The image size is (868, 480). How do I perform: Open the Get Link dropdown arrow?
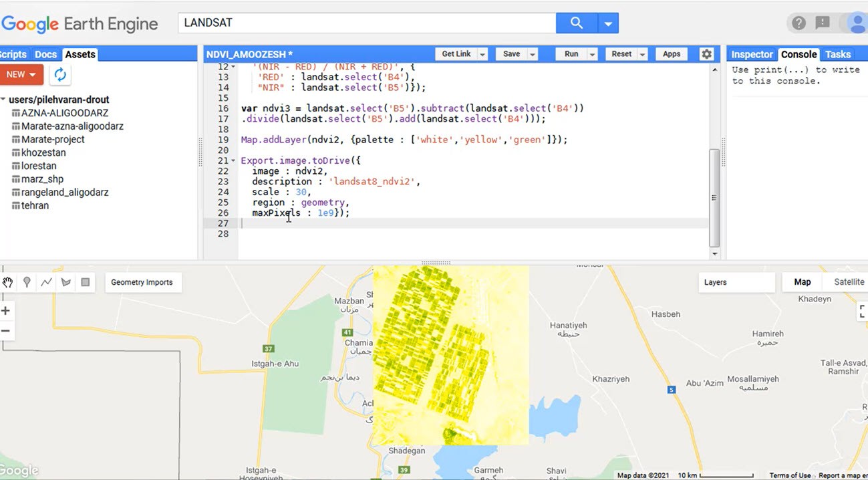point(482,54)
